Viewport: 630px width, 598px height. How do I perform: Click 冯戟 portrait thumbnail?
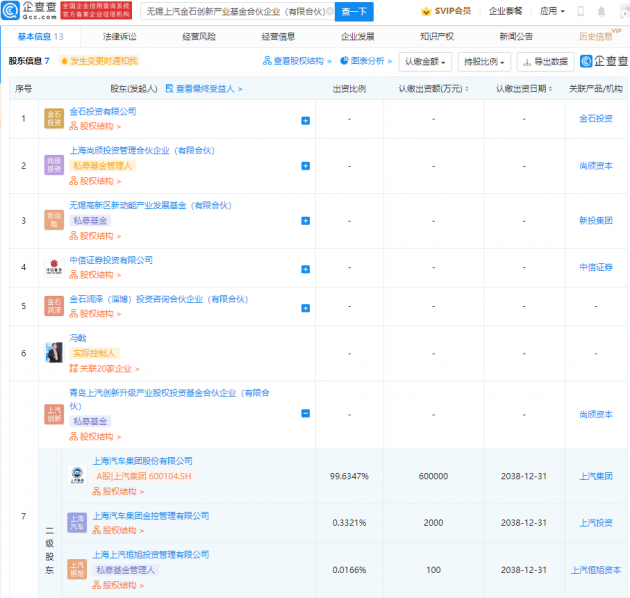[x=54, y=353]
